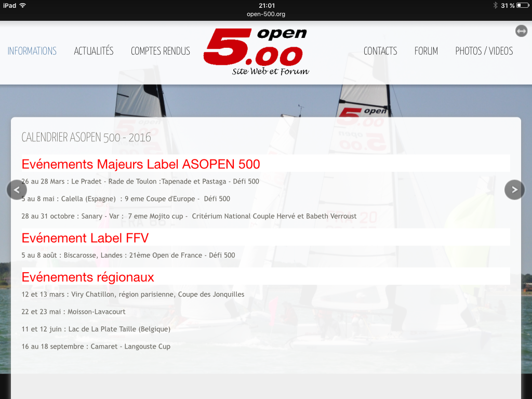Click the Biscarosse Open de France event
Viewport: 532px width, 399px height.
(x=128, y=255)
